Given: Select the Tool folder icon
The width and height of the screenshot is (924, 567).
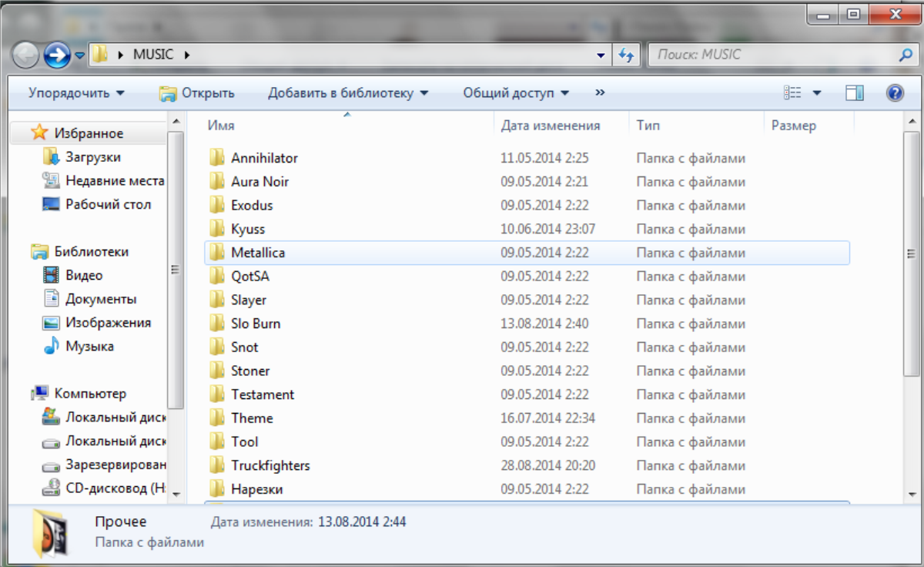Looking at the screenshot, I should 216,442.
